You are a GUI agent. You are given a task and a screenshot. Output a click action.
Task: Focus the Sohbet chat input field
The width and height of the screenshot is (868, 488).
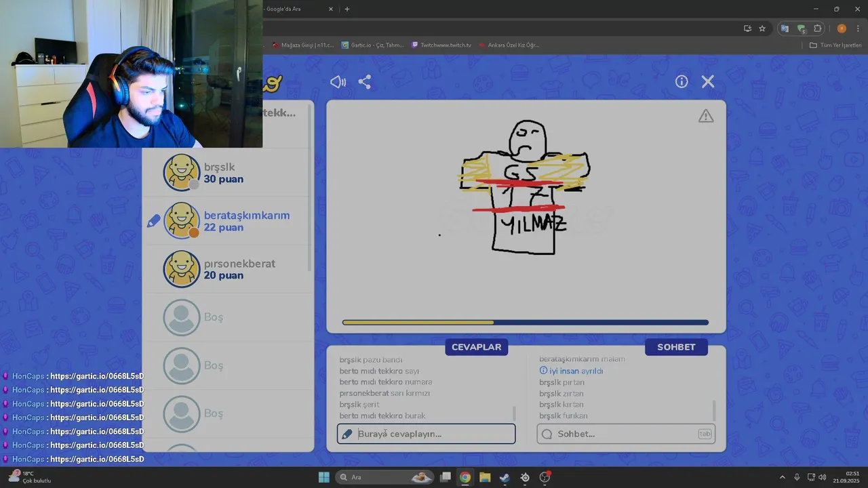pos(625,434)
